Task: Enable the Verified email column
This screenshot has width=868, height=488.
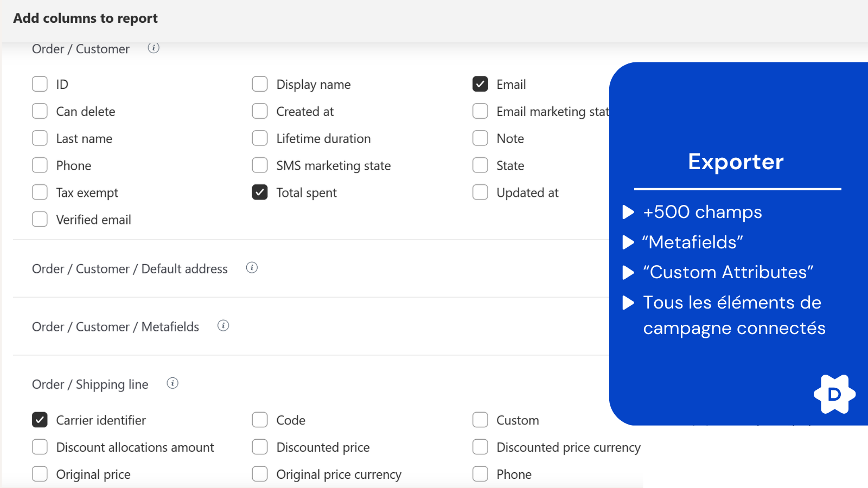Action: [40, 220]
